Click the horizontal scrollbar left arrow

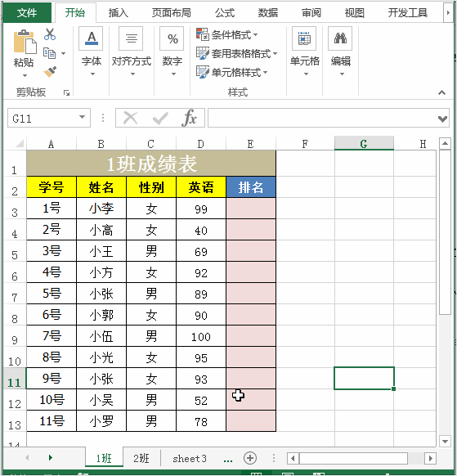click(x=293, y=458)
